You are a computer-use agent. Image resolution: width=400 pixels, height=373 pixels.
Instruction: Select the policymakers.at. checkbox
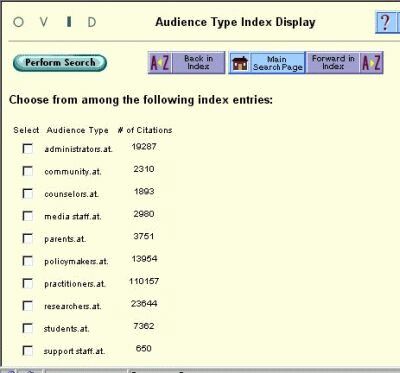(28, 261)
